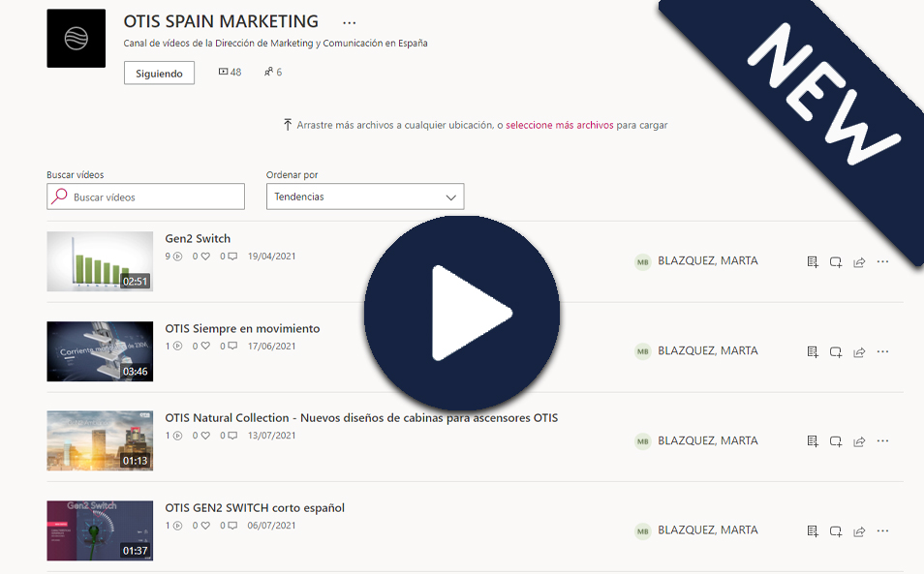Click BLAZQUEZ, MARTA on OTIS GEN2 SWITCH row

707,530
